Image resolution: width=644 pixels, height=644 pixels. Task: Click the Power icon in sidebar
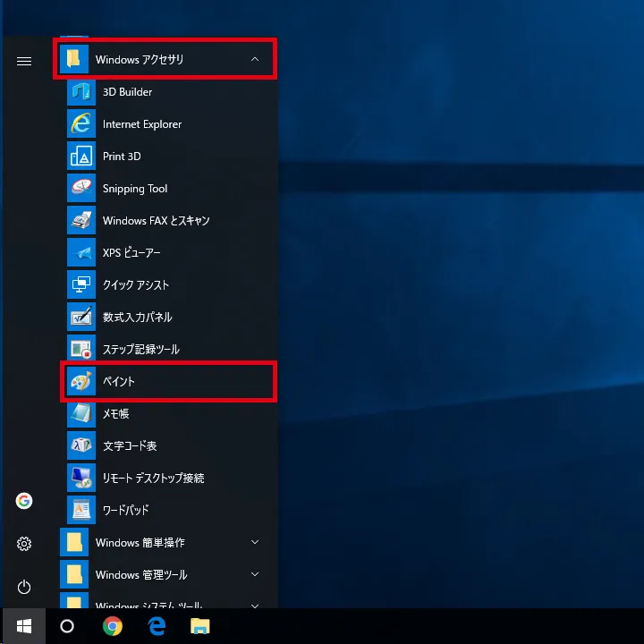click(x=24, y=587)
